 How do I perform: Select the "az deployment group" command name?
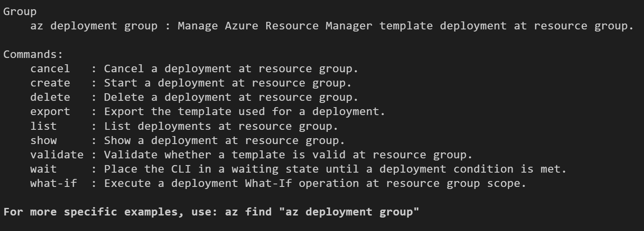coord(94,26)
